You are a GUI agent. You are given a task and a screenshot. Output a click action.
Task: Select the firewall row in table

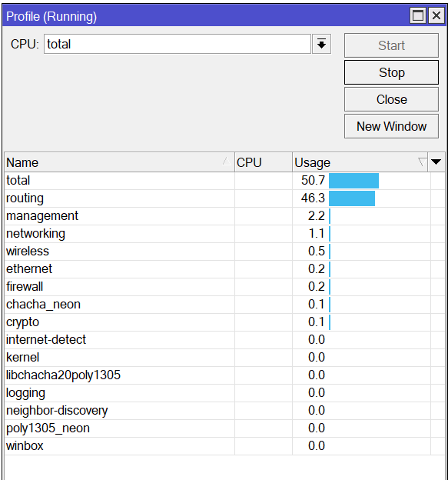point(224,287)
